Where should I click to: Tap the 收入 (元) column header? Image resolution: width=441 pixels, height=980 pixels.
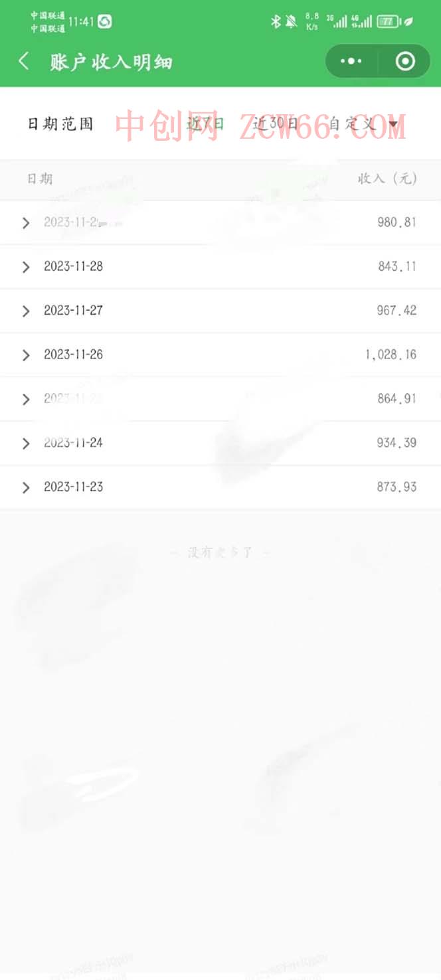coord(387,179)
